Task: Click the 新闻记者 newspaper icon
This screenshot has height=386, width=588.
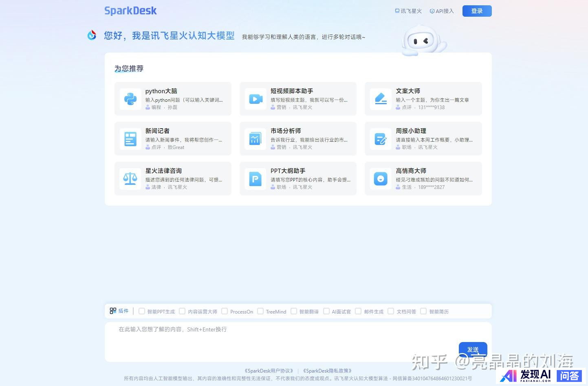Action: point(130,139)
